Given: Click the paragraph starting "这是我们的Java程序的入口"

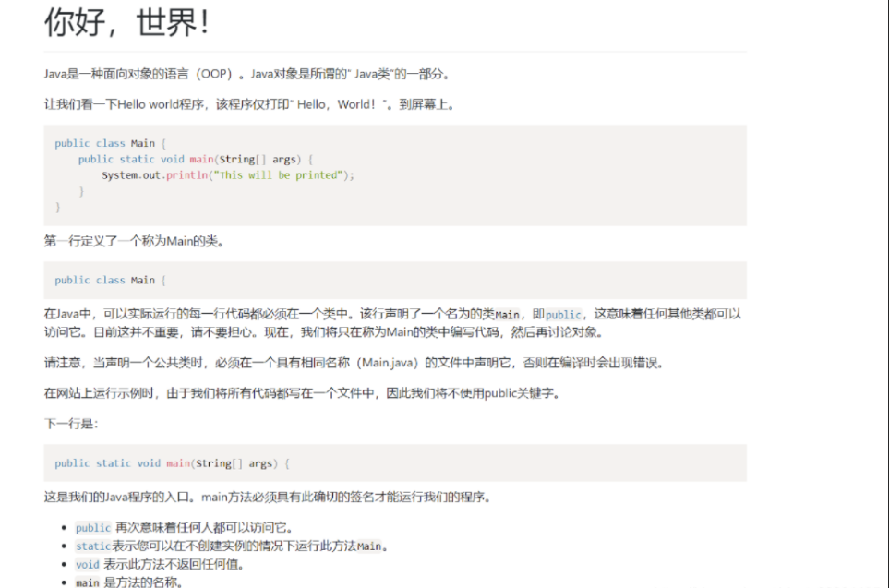Looking at the screenshot, I should 268,498.
